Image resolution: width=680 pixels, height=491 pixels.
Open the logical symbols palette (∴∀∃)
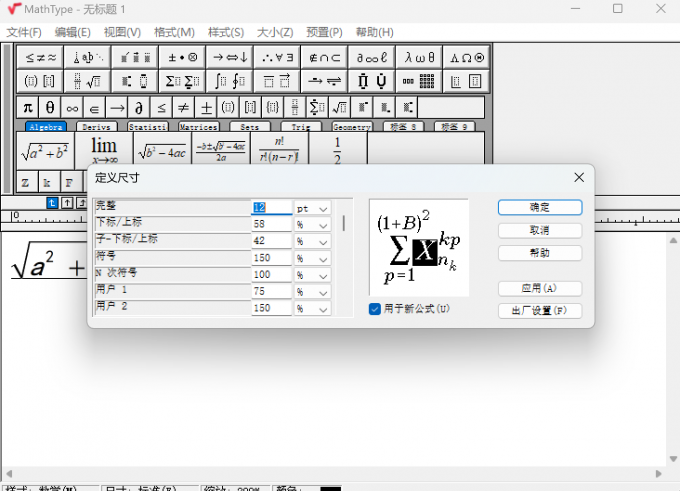pyautogui.click(x=277, y=57)
